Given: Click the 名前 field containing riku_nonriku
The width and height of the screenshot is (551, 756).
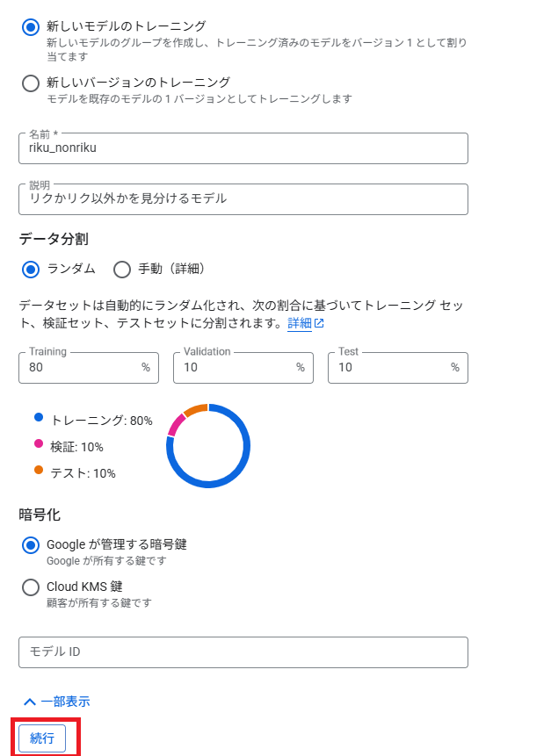Looking at the screenshot, I should [243, 148].
